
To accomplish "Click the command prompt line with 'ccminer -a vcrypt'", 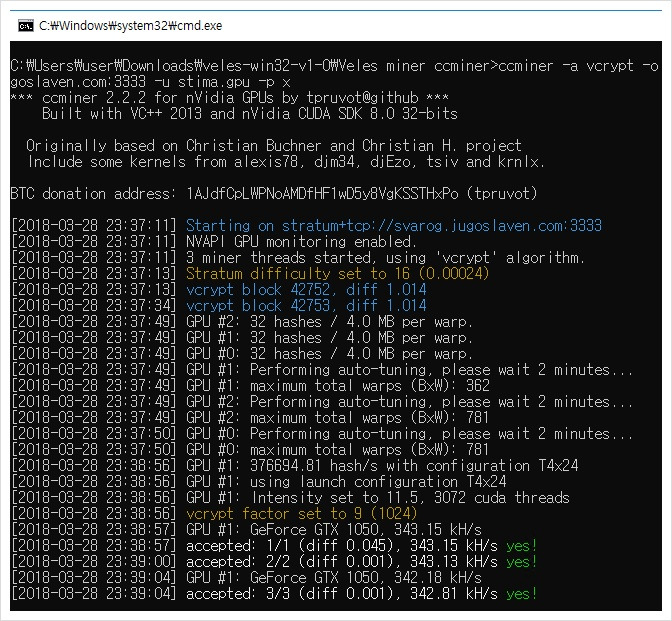I will click(334, 66).
